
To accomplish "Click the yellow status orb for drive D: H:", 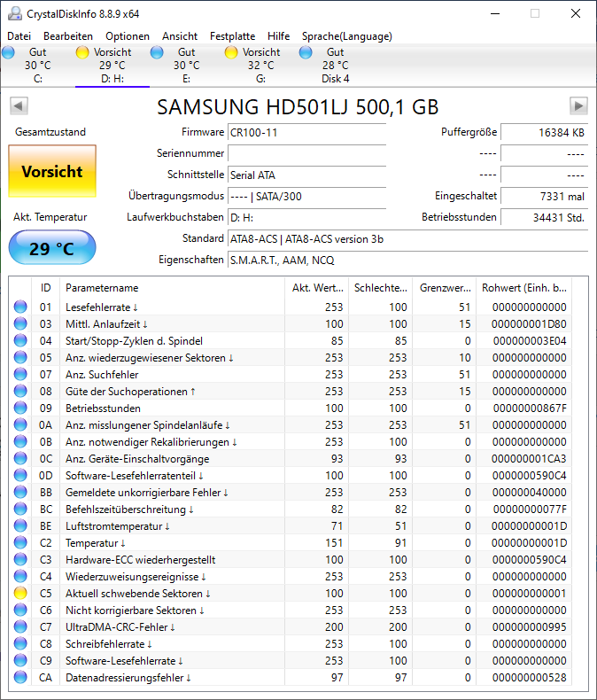I will tap(82, 52).
